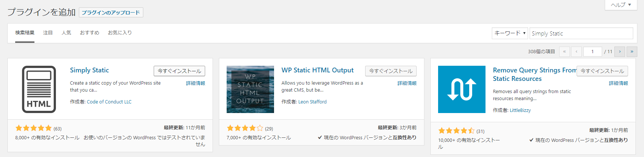Viewport: 644px width, 157px height.
Task: Click the Simply Static description text
Action: [x=115, y=86]
